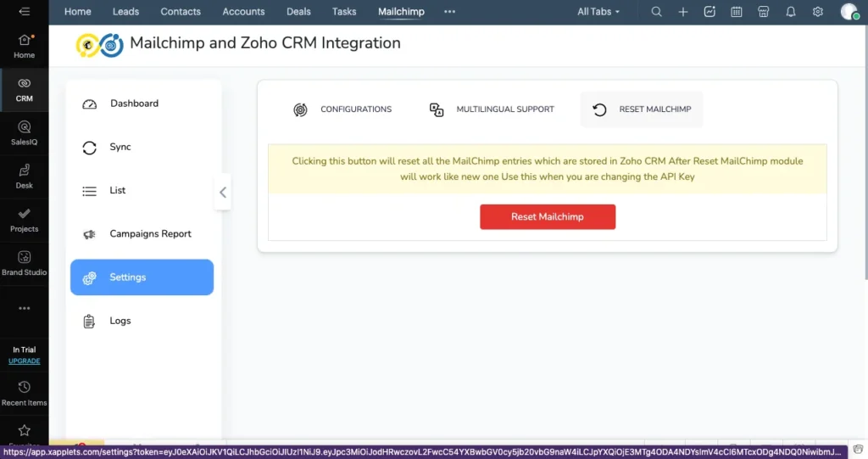
Task: Expand the All Tabs dropdown
Action: [x=598, y=12]
